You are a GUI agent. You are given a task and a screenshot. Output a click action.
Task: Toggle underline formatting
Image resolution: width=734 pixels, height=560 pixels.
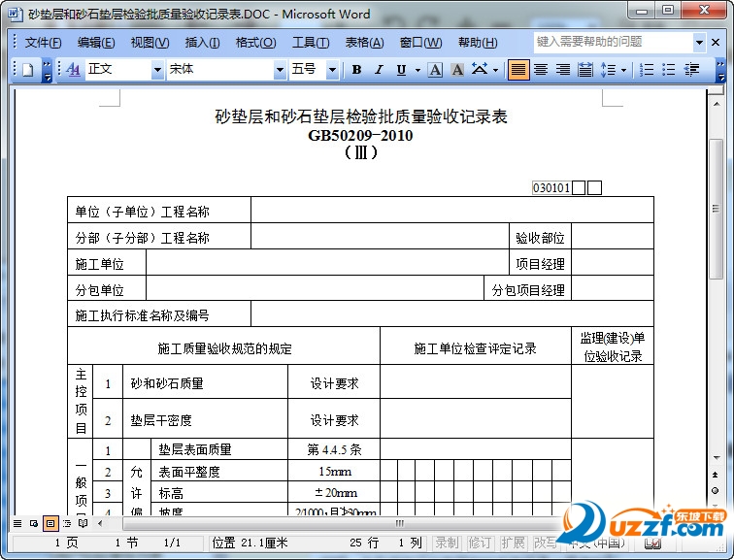click(401, 70)
